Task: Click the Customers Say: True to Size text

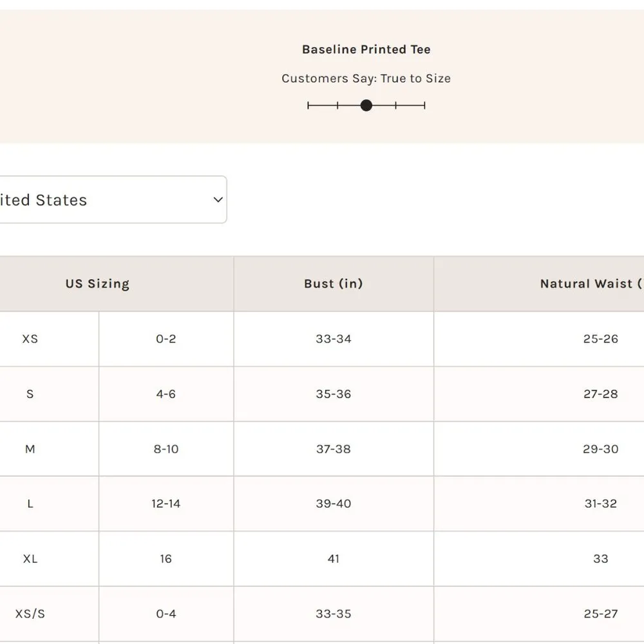Action: [366, 79]
